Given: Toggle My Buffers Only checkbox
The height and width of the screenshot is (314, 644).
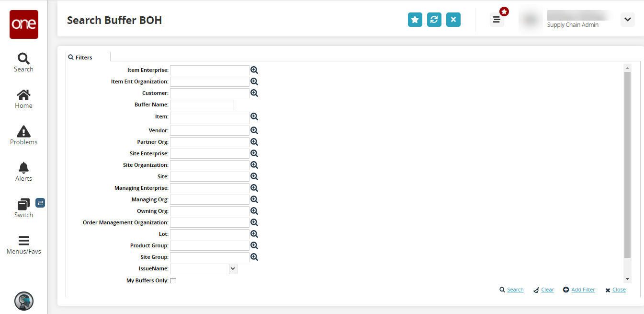Looking at the screenshot, I should pyautogui.click(x=173, y=281).
